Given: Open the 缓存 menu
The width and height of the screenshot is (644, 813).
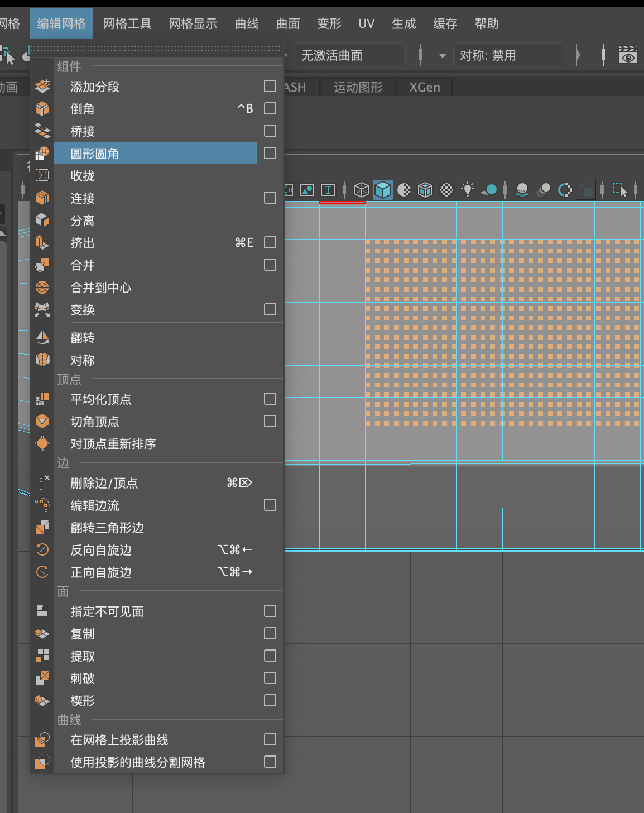Looking at the screenshot, I should point(445,23).
